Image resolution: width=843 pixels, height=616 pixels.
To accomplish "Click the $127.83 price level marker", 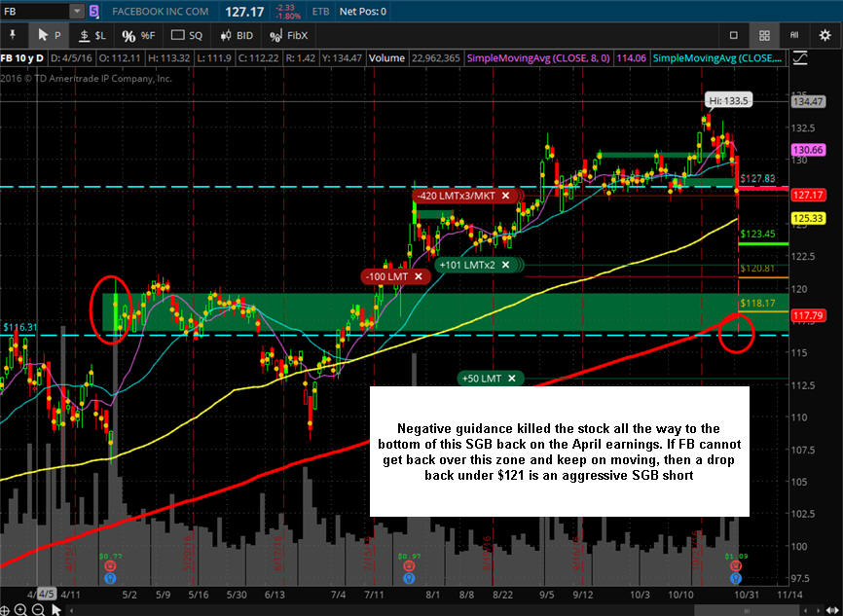I will (x=757, y=178).
